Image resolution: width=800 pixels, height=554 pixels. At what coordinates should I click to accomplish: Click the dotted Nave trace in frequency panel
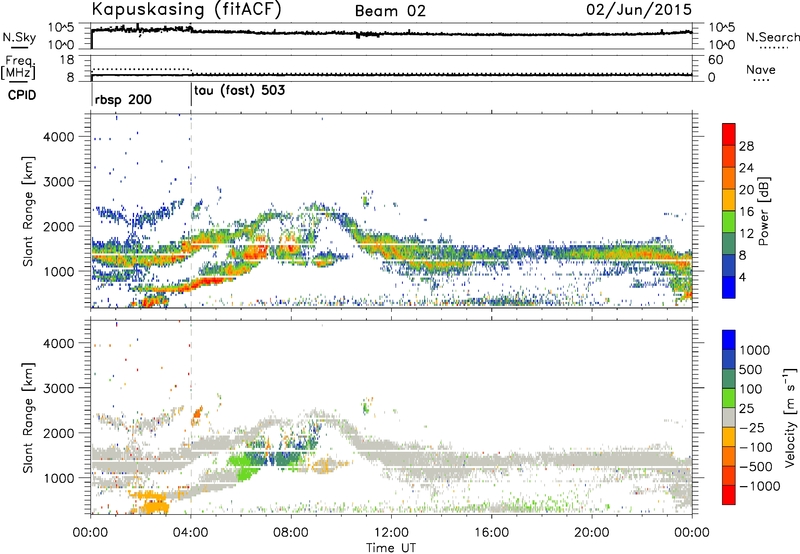141,69
